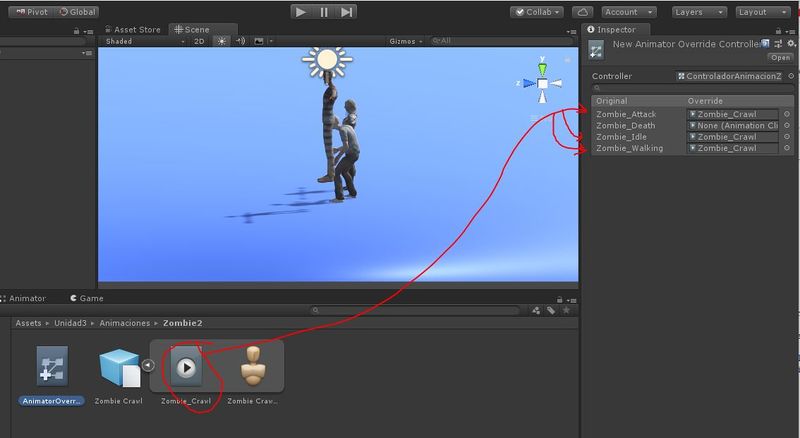Switch to the Asset Store tab
Viewport: 800px width, 438px height.
[133, 30]
